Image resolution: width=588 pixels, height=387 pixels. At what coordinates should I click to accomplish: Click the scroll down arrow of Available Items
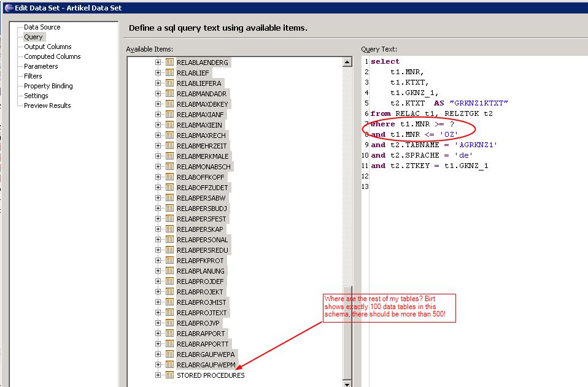point(347,384)
